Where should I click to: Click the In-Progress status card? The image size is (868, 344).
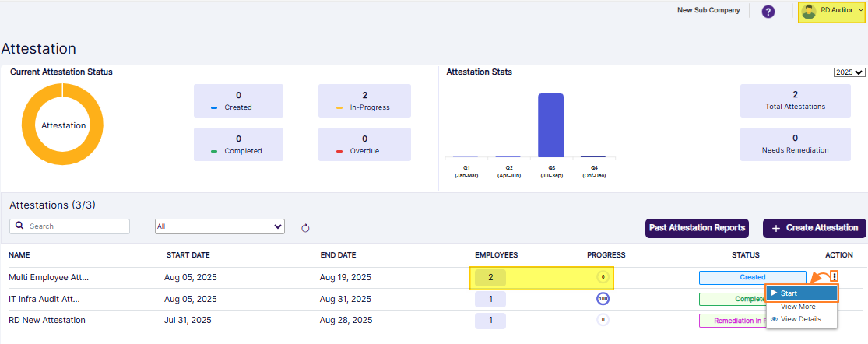click(364, 100)
